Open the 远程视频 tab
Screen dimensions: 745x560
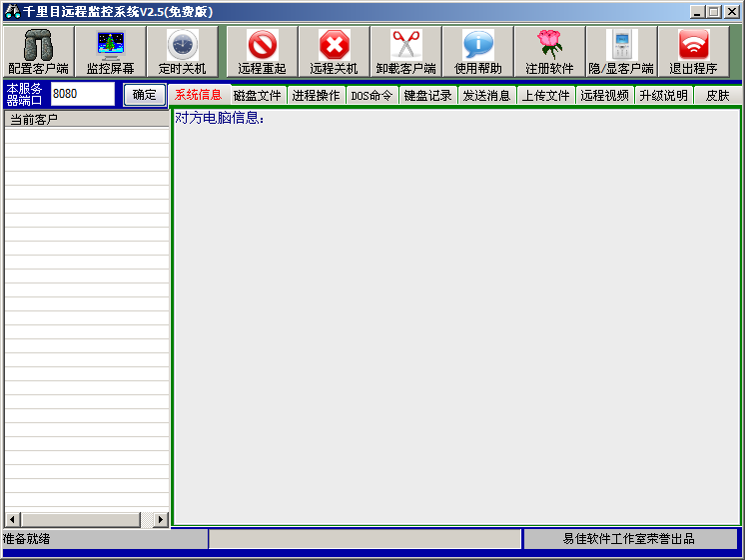coord(604,96)
